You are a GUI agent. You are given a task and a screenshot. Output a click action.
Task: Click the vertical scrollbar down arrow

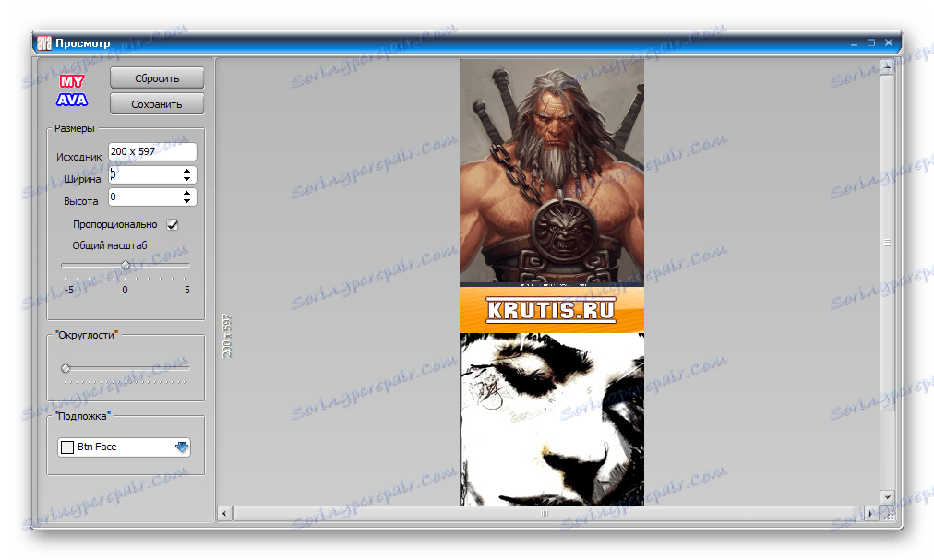pyautogui.click(x=887, y=497)
